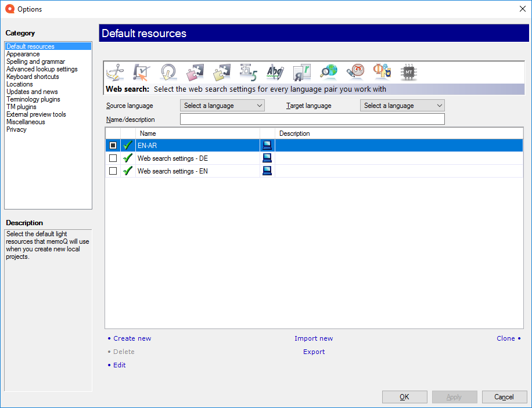Image resolution: width=532 pixels, height=408 pixels.
Task: Check the Web search settings - EN box
Action: point(113,171)
